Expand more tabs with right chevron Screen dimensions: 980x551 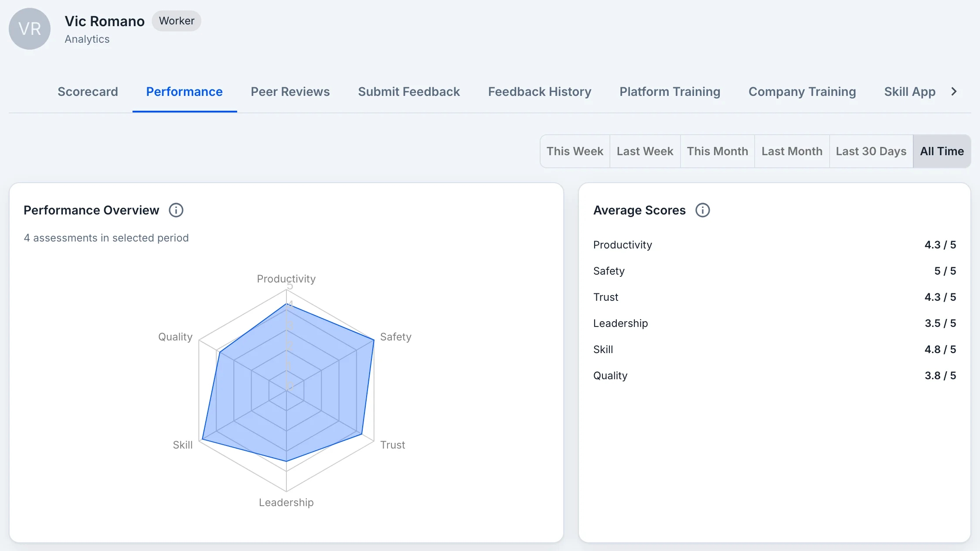tap(954, 92)
